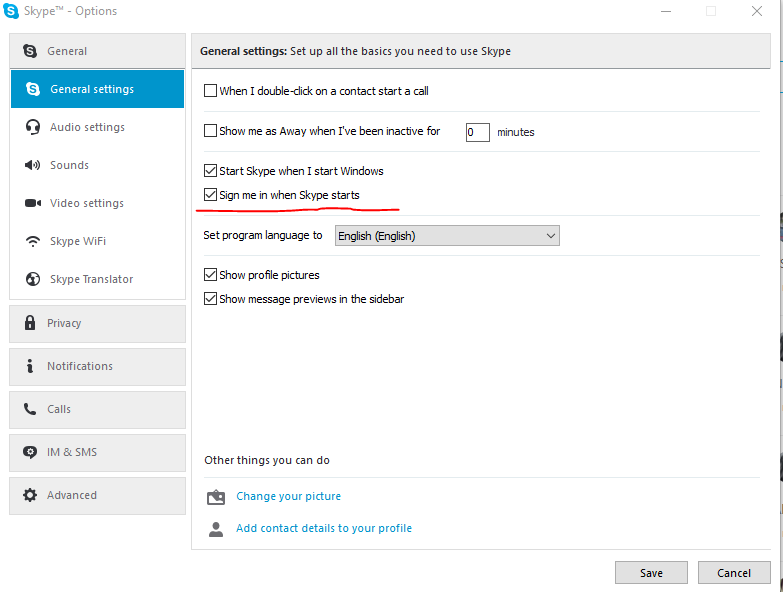Open the Audio settings tab
The height and width of the screenshot is (592, 783).
point(97,127)
